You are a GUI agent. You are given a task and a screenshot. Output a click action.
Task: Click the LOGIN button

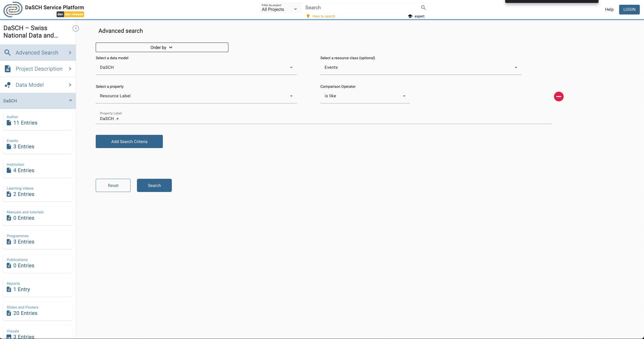[629, 10]
